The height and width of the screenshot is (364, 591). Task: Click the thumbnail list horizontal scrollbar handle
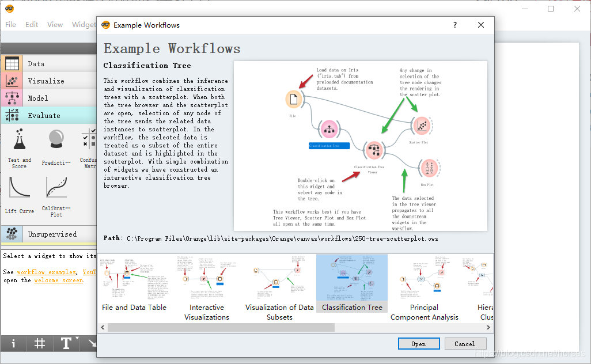(221, 328)
